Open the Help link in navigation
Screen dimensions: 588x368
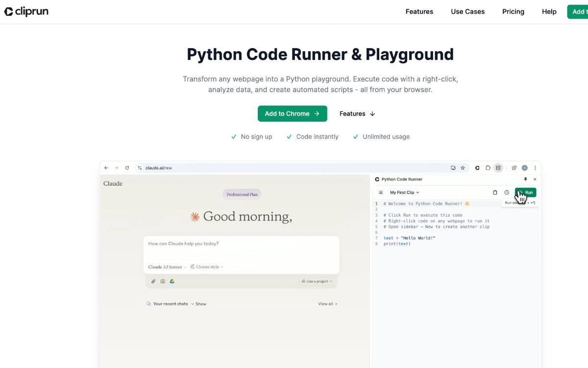[x=549, y=12]
